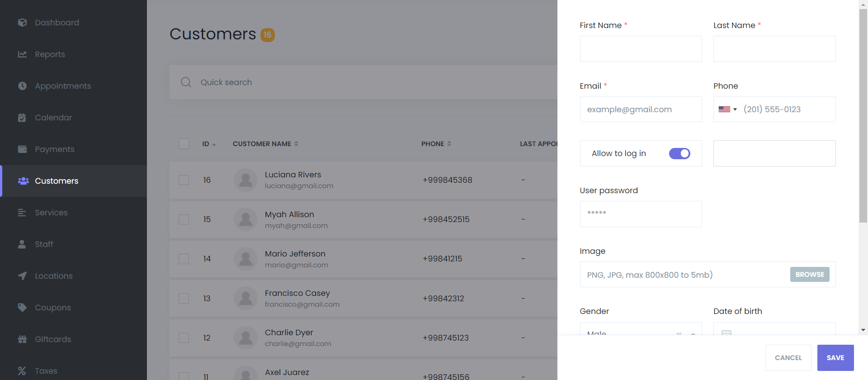Open the Services menu item
The height and width of the screenshot is (380, 868).
click(51, 213)
